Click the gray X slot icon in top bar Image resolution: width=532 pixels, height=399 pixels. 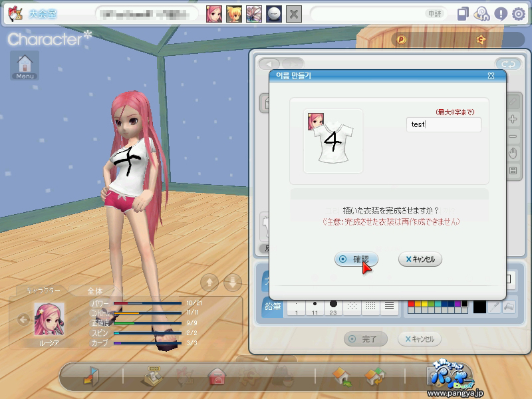coord(294,14)
